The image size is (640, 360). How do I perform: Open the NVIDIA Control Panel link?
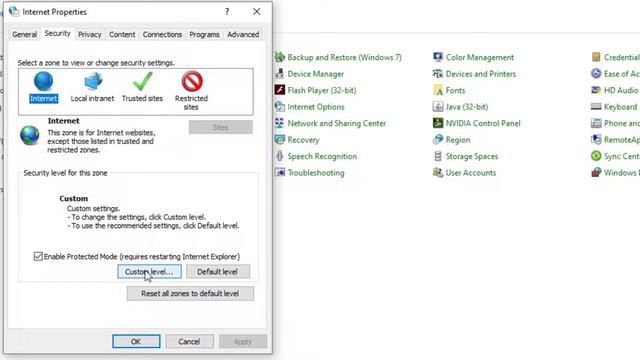pos(483,123)
